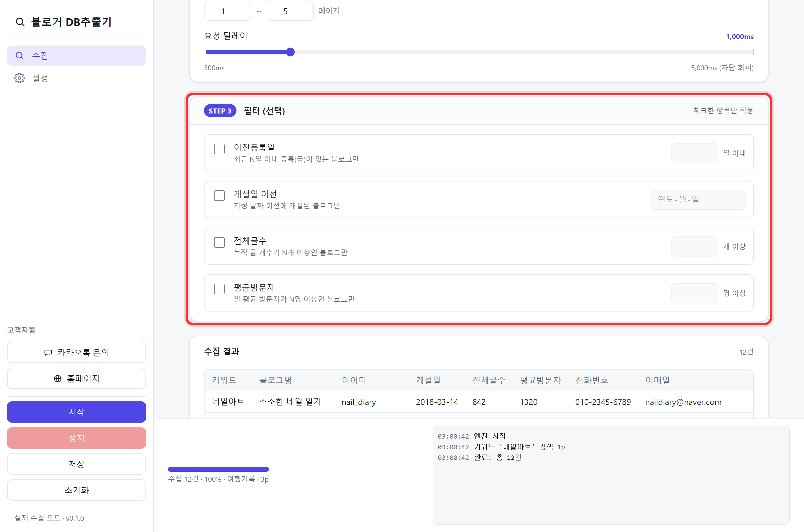The width and height of the screenshot is (804, 532).
Task: Enable the 이전등록일 filter checkbox
Action: point(219,149)
